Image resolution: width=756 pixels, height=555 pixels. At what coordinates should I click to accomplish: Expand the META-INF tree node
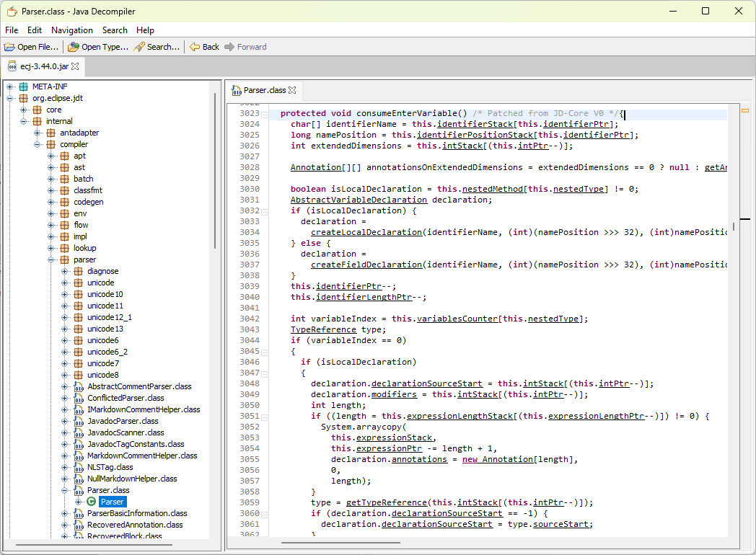[x=10, y=86]
